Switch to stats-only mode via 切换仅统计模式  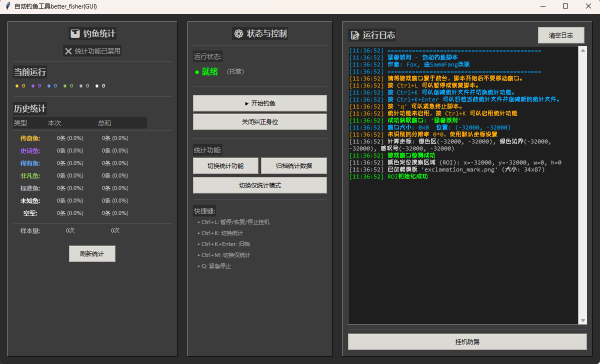[259, 185]
